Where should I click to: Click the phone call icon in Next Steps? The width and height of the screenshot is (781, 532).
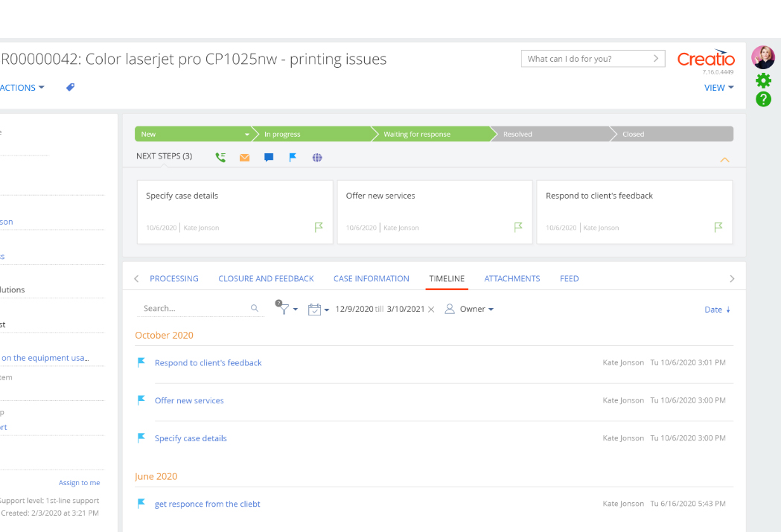[x=220, y=157]
